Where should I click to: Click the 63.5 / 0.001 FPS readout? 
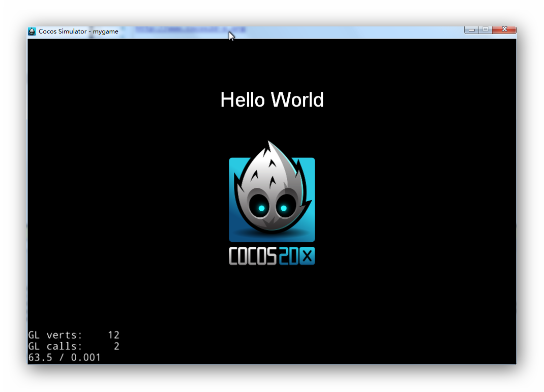click(x=64, y=357)
